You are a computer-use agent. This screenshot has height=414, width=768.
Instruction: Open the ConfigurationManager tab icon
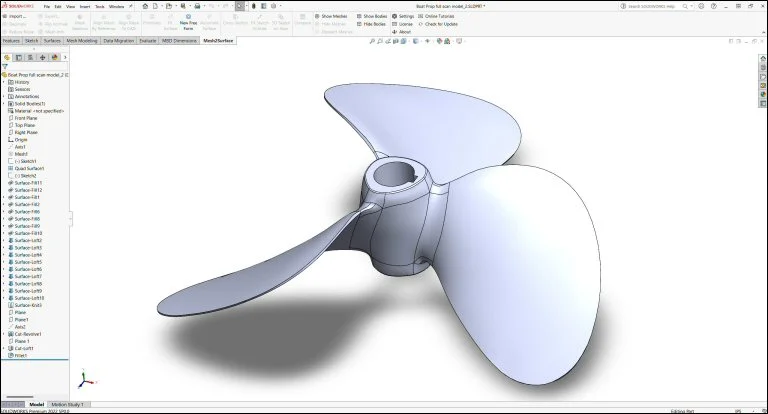tap(28, 57)
